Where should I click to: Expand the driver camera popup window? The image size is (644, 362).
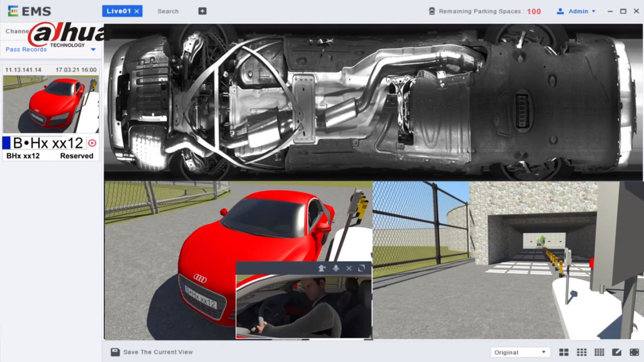pyautogui.click(x=361, y=268)
